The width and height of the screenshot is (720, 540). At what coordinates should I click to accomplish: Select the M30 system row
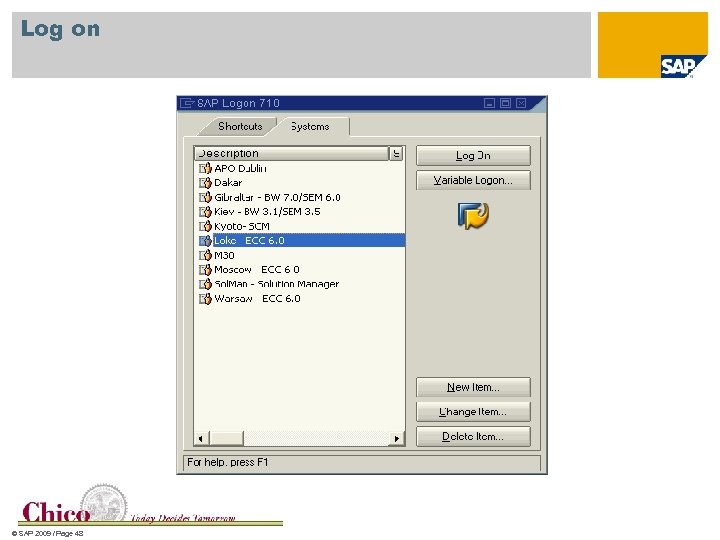(300, 255)
